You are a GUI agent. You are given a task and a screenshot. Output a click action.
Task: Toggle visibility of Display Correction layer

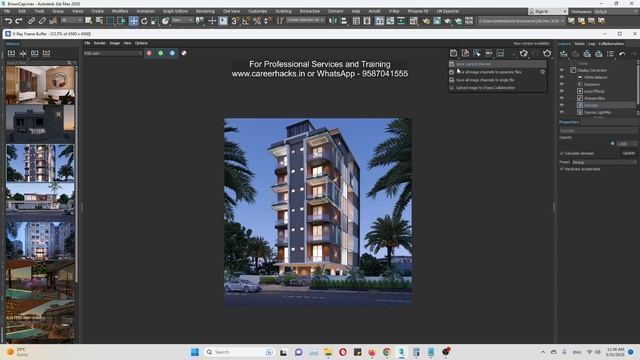coord(562,70)
